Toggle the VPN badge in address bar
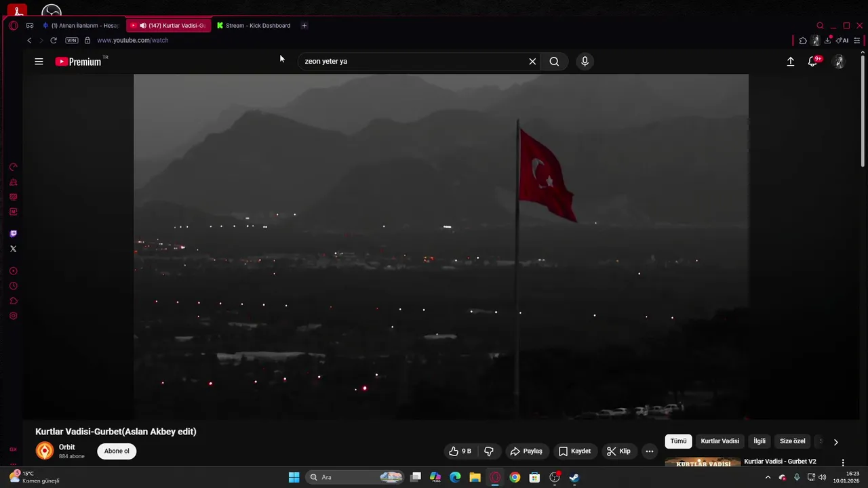The image size is (868, 488). coord(72,41)
